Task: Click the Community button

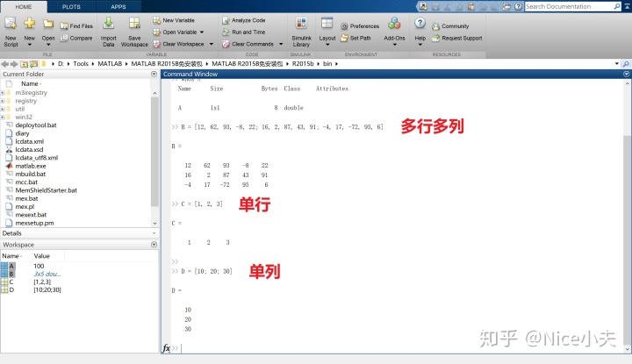Action: click(450, 26)
